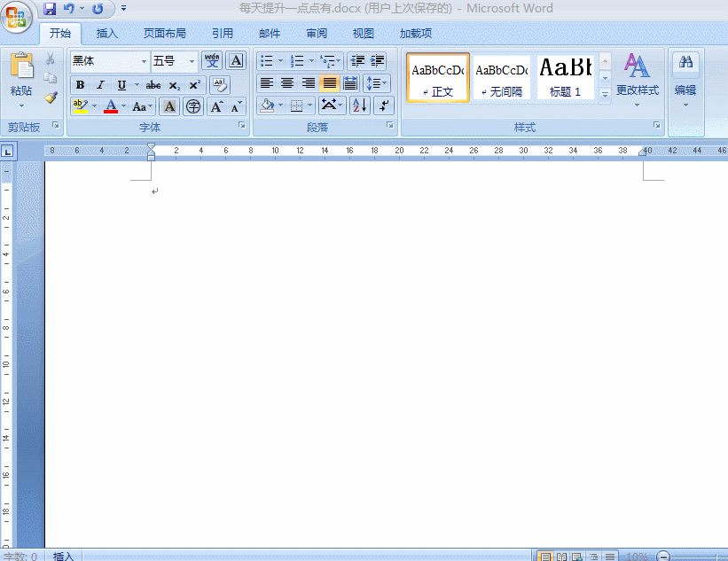The image size is (728, 561).
Task: Open the multilevel list dropdown
Action: click(x=331, y=61)
